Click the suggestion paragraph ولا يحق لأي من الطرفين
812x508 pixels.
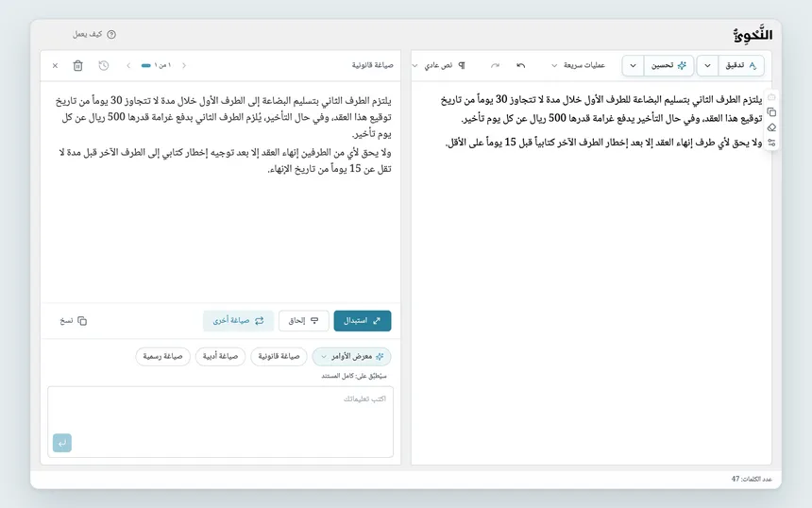[225, 161]
